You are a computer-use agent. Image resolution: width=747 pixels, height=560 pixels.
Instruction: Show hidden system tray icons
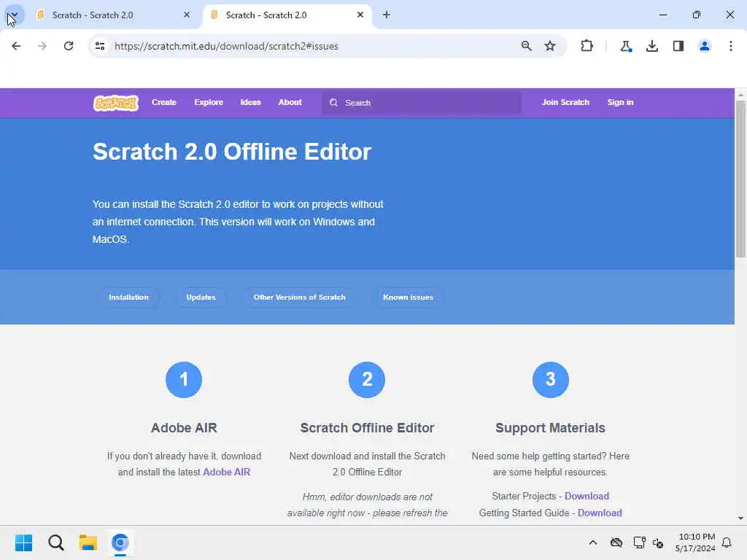[x=593, y=542]
